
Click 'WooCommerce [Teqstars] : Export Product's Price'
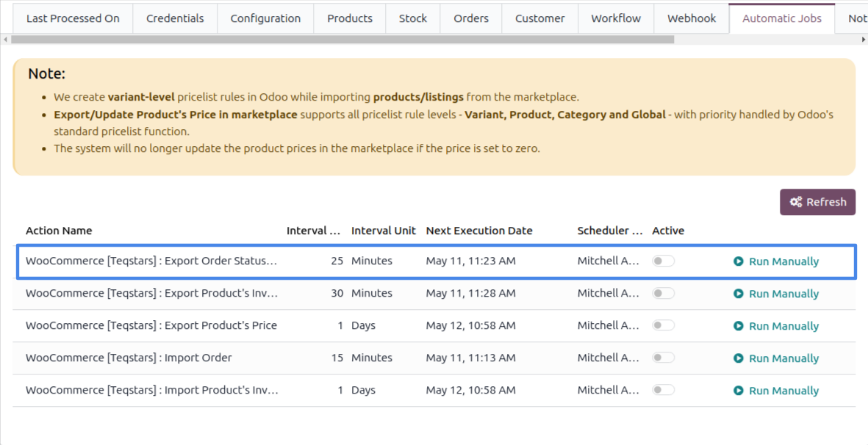(151, 325)
